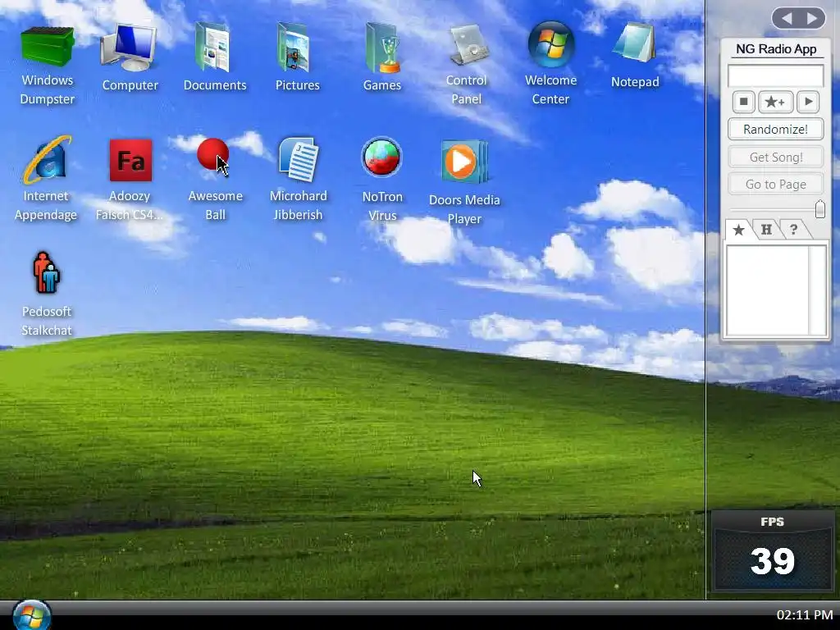Click the NG Radio volume slider handle
This screenshot has width=840, height=630.
click(x=819, y=209)
